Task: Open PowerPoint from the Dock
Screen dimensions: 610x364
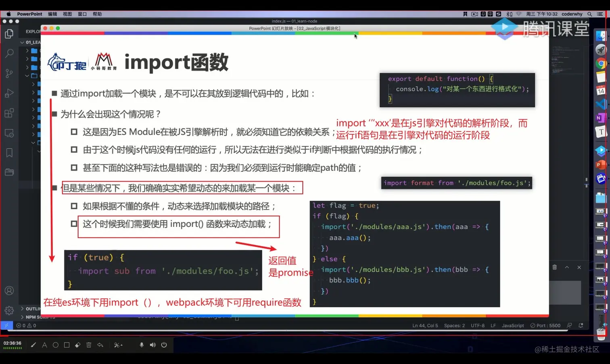Action: (601, 164)
